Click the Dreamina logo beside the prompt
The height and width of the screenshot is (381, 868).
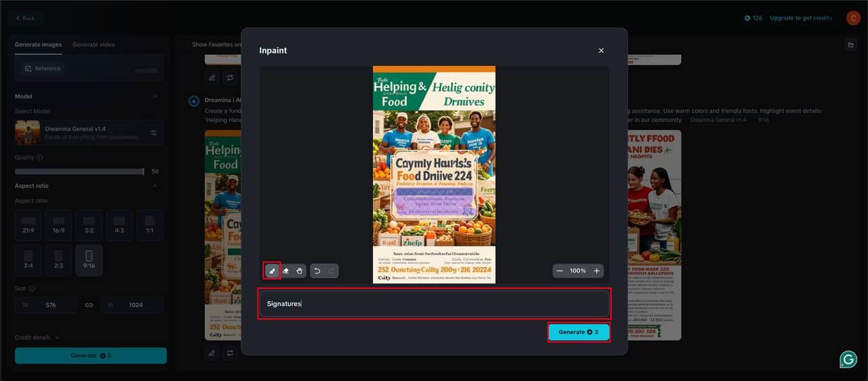(194, 101)
